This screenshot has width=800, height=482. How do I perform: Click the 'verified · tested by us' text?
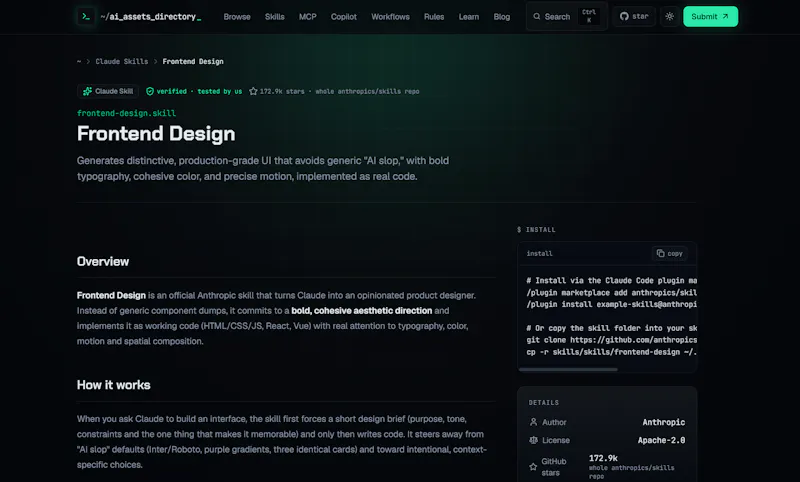point(199,91)
